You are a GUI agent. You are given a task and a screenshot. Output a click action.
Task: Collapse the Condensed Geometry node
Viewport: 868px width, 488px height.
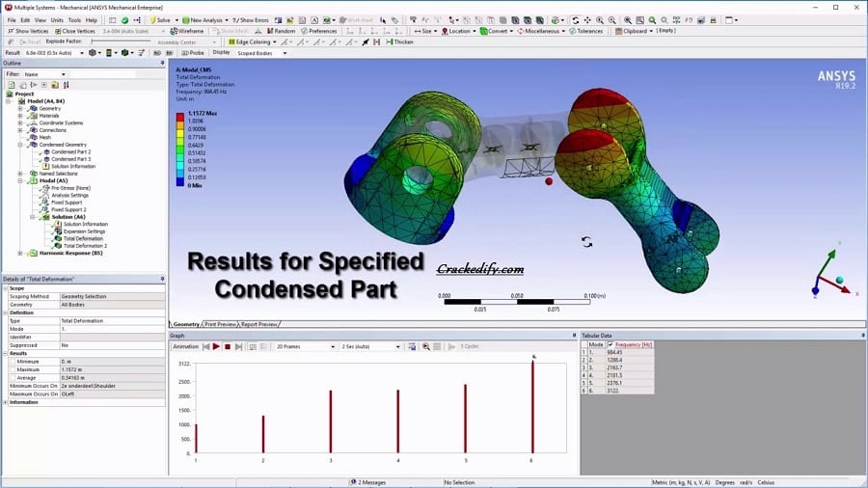click(20, 145)
